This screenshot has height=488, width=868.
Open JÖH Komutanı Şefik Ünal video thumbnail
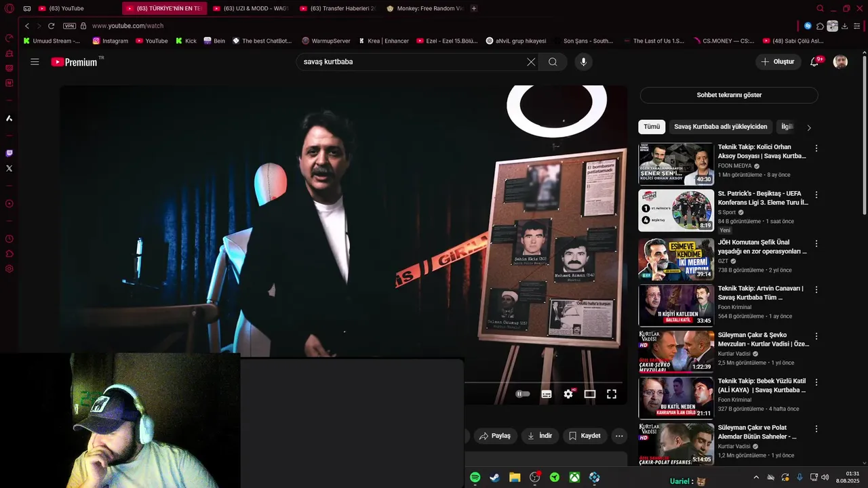676,259
